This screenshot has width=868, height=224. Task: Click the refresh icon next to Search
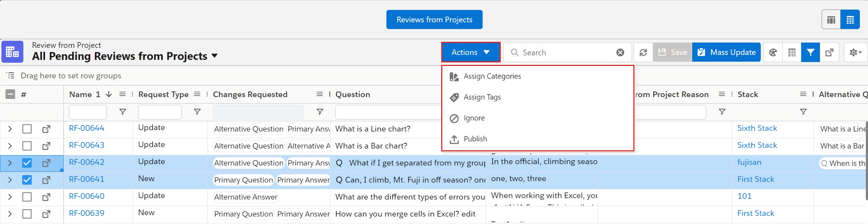pos(643,52)
